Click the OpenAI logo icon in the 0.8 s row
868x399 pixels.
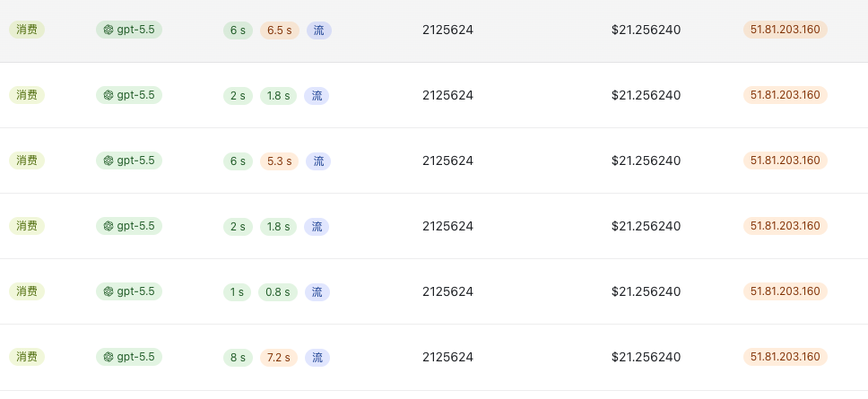coord(108,291)
